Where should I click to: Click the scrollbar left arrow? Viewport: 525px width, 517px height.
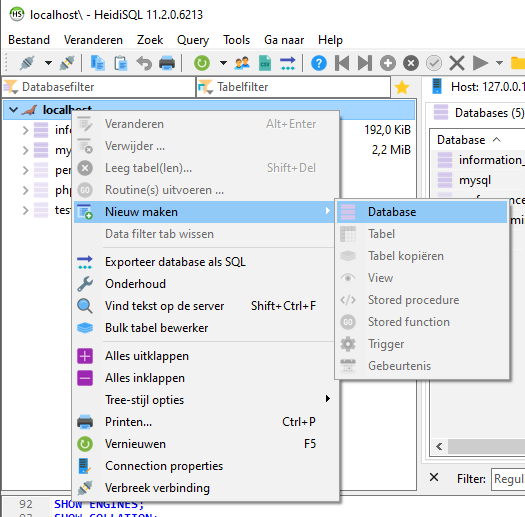coord(439,446)
